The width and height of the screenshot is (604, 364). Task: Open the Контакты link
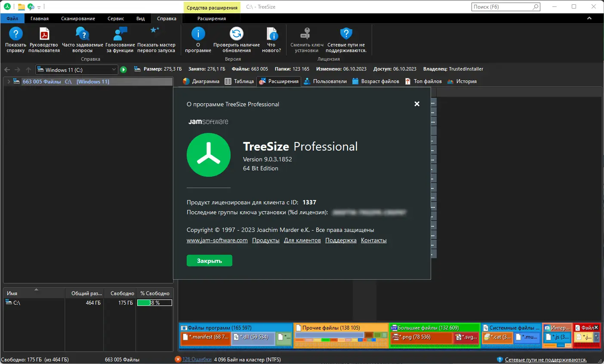pos(374,241)
